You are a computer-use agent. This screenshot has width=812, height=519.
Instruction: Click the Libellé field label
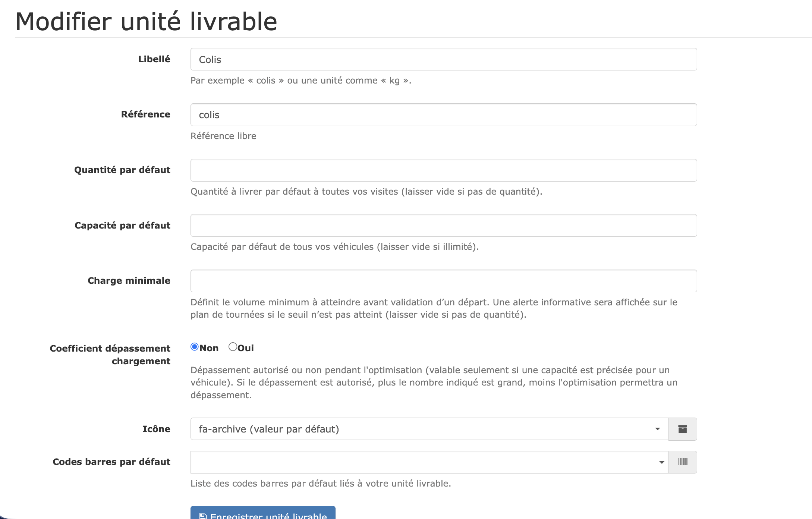(x=154, y=59)
